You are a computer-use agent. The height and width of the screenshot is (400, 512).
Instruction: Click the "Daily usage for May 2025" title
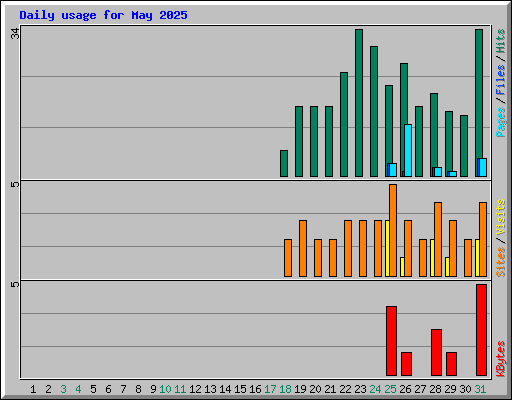pyautogui.click(x=103, y=15)
